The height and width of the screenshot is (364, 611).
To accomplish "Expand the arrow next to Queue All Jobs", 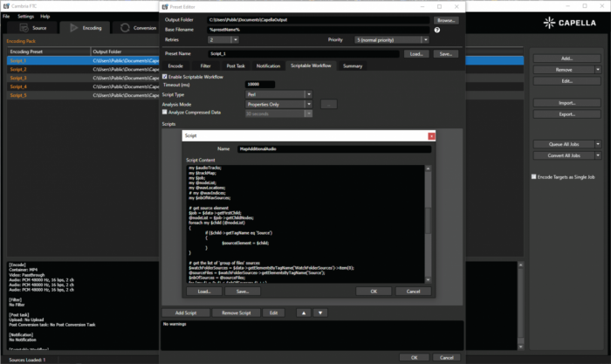I will click(x=598, y=144).
